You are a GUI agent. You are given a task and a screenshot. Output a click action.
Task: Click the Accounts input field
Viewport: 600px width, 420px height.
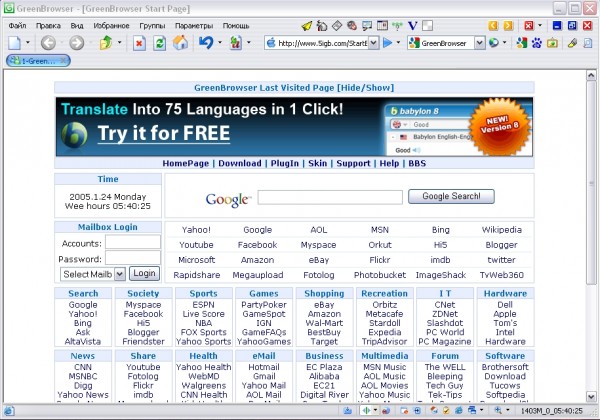tap(133, 243)
